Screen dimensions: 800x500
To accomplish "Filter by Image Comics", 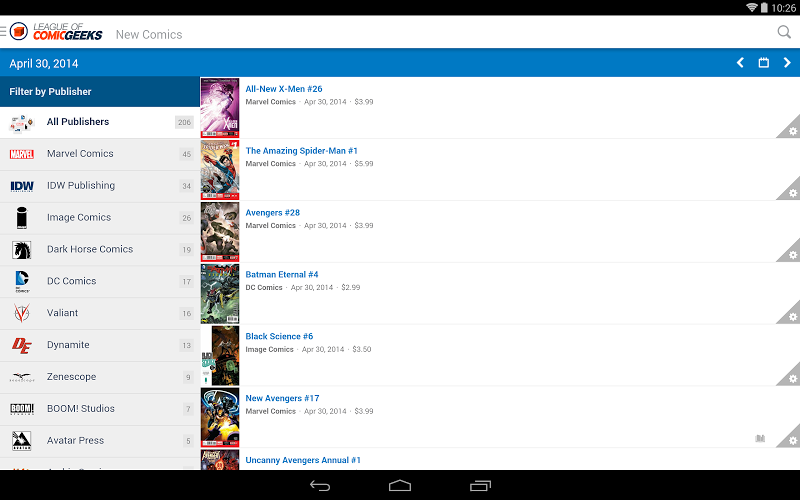I will click(100, 218).
